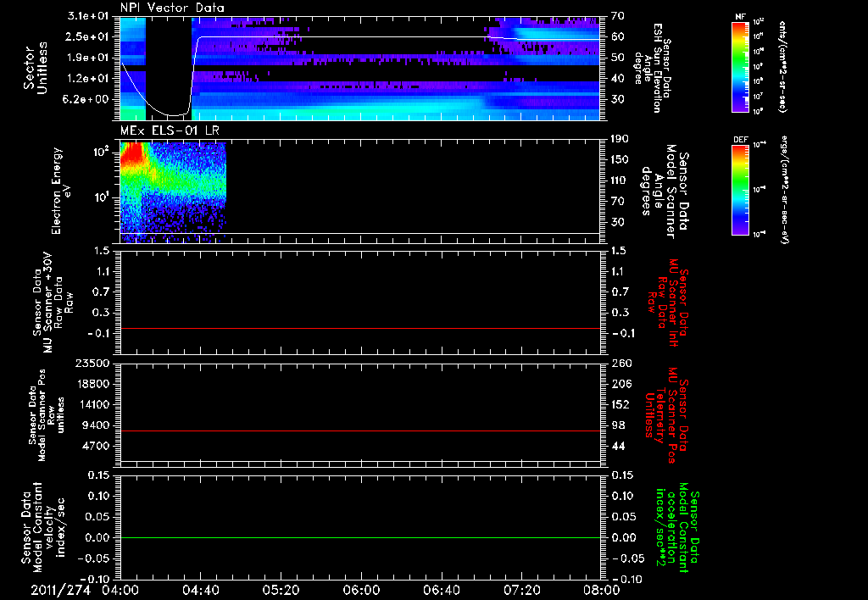This screenshot has width=868, height=600.
Task: Click the 60 sun elevation tick value
Action: (618, 36)
